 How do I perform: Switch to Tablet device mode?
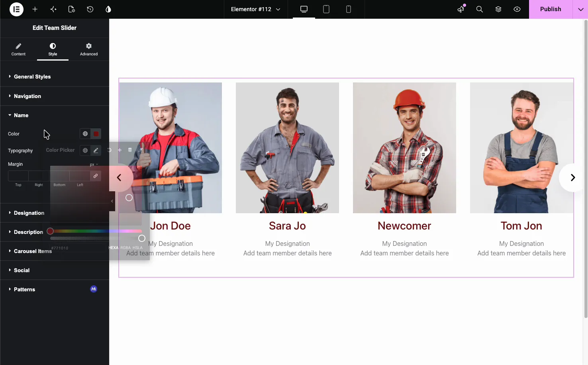[326, 9]
